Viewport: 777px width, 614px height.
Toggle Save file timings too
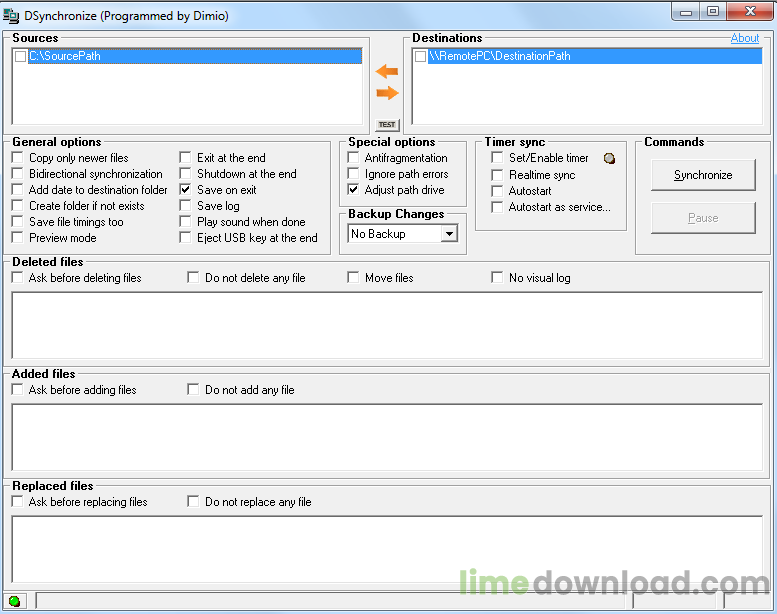coord(18,222)
